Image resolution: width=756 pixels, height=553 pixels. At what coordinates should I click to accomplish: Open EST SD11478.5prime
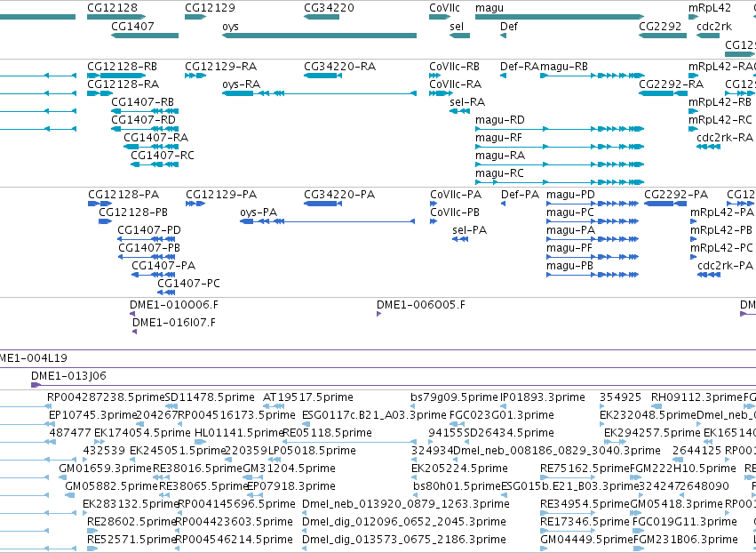(x=210, y=397)
